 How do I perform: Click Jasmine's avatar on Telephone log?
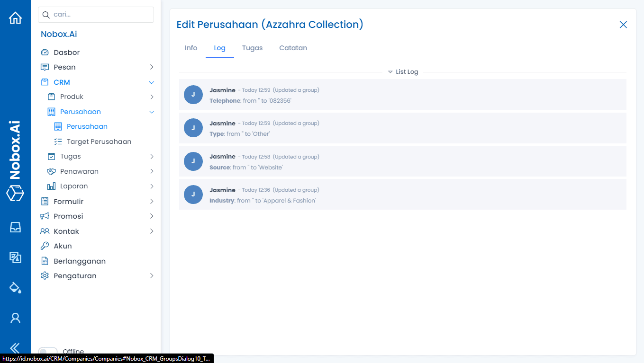(x=193, y=95)
